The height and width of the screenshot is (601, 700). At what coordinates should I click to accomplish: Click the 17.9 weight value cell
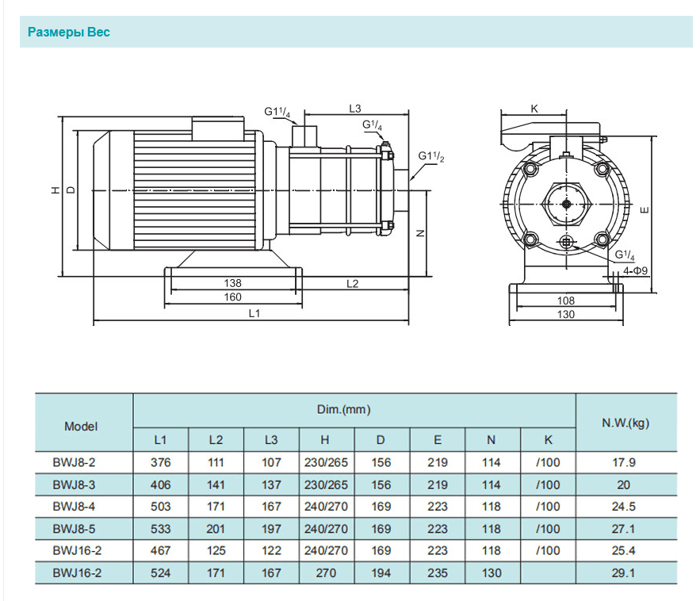[625, 462]
